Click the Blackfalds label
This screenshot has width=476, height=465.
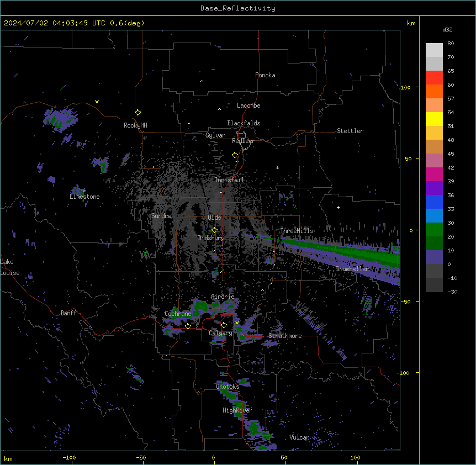244,123
